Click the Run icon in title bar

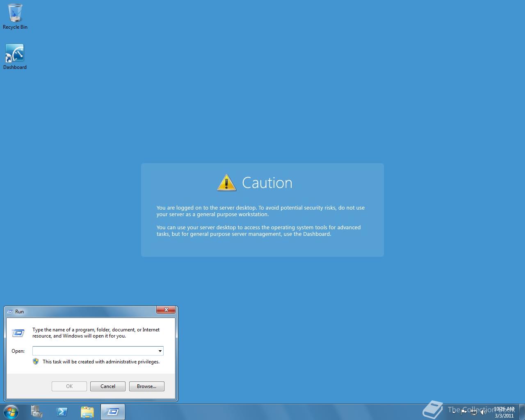[x=10, y=312]
